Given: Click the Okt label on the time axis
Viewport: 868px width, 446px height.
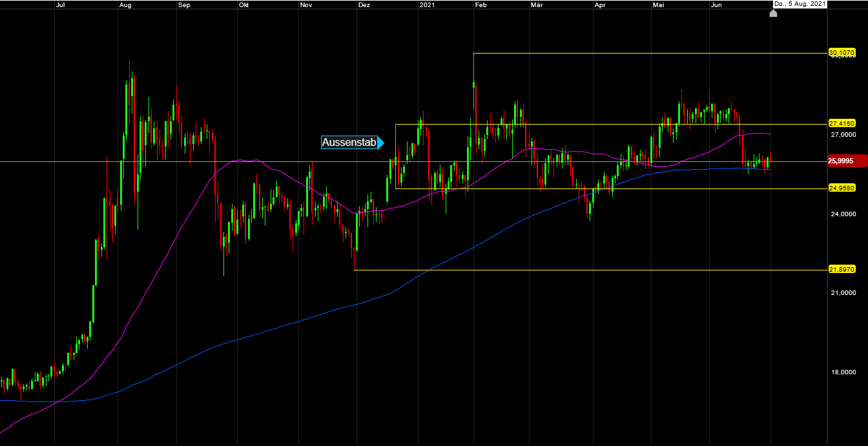Looking at the screenshot, I should (244, 5).
